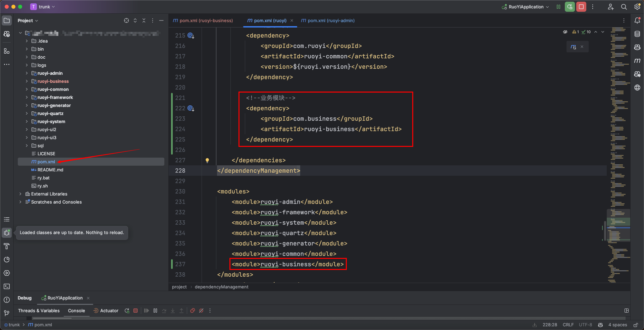Open IDE settings gear
This screenshot has height=330, width=644.
click(x=637, y=7)
